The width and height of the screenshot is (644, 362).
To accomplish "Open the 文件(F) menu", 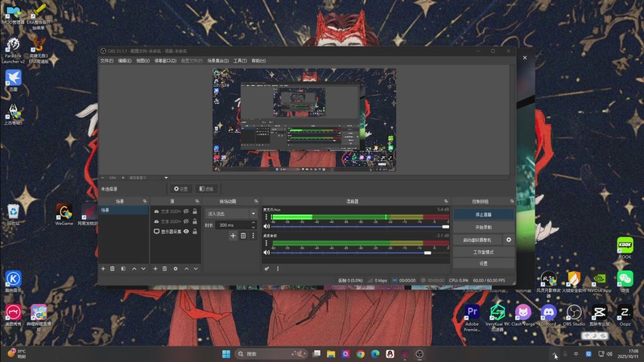I will coord(106,60).
